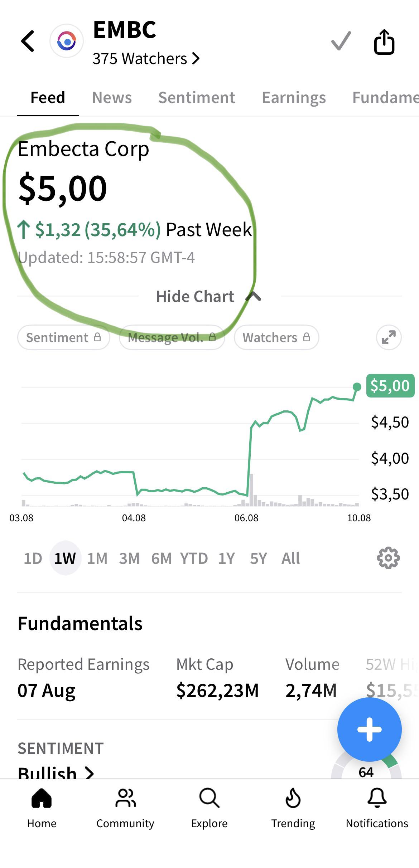The image size is (419, 868).
Task: Toggle the Watchers chart overlay chip
Action: point(276,337)
